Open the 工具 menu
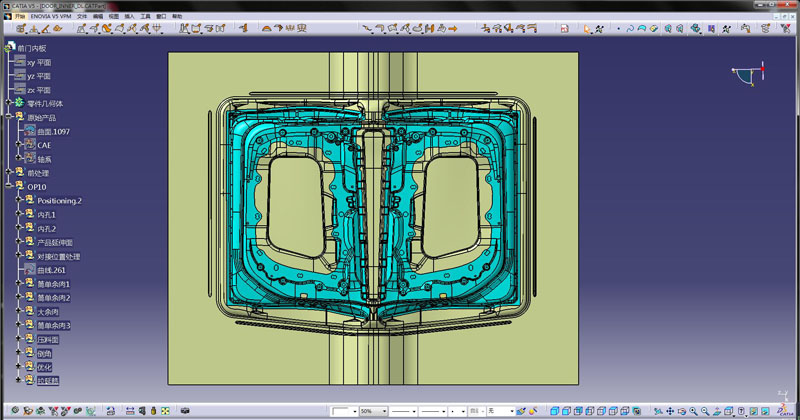Screen dimensions: 800x420 click(x=145, y=17)
